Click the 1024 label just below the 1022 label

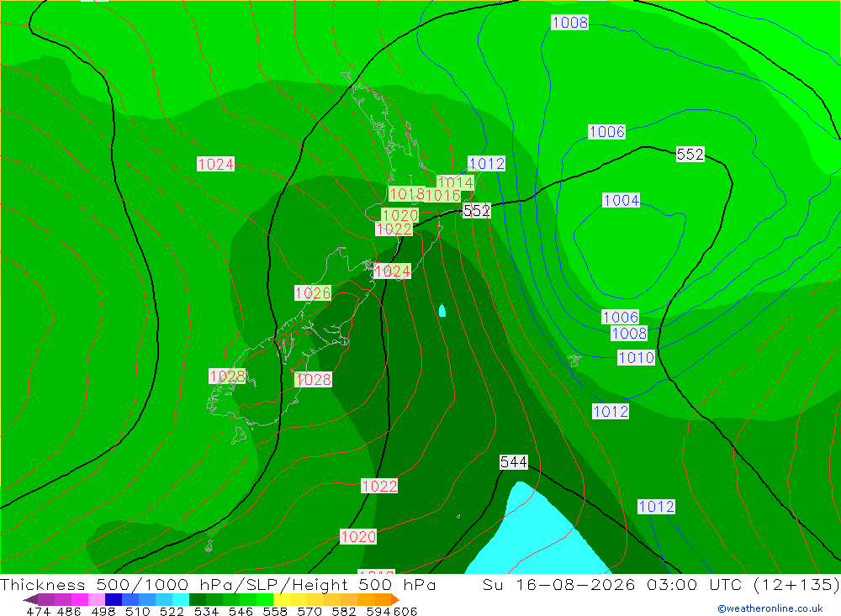(x=392, y=271)
